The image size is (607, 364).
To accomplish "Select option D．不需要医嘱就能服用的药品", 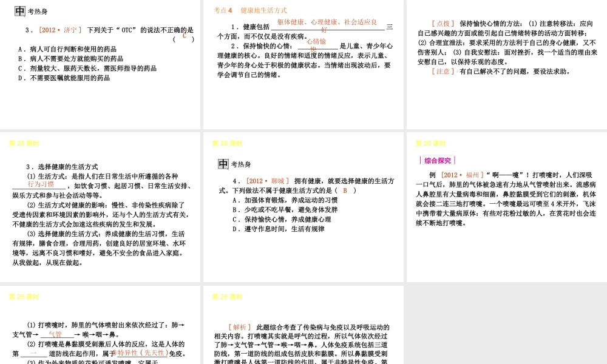I will tap(64, 78).
